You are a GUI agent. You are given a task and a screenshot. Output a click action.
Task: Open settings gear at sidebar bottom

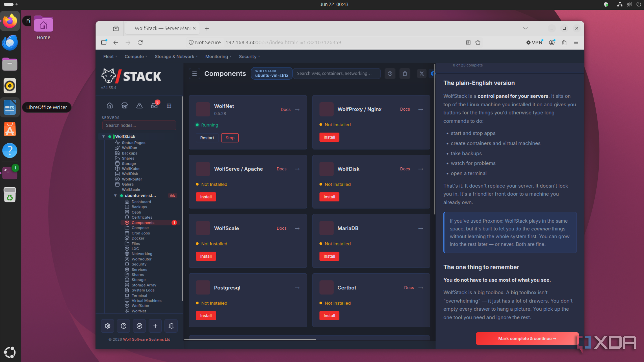[x=108, y=326]
